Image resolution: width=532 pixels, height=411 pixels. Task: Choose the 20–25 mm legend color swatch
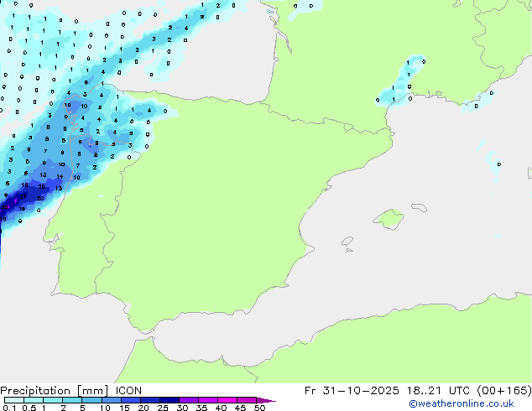149,400
